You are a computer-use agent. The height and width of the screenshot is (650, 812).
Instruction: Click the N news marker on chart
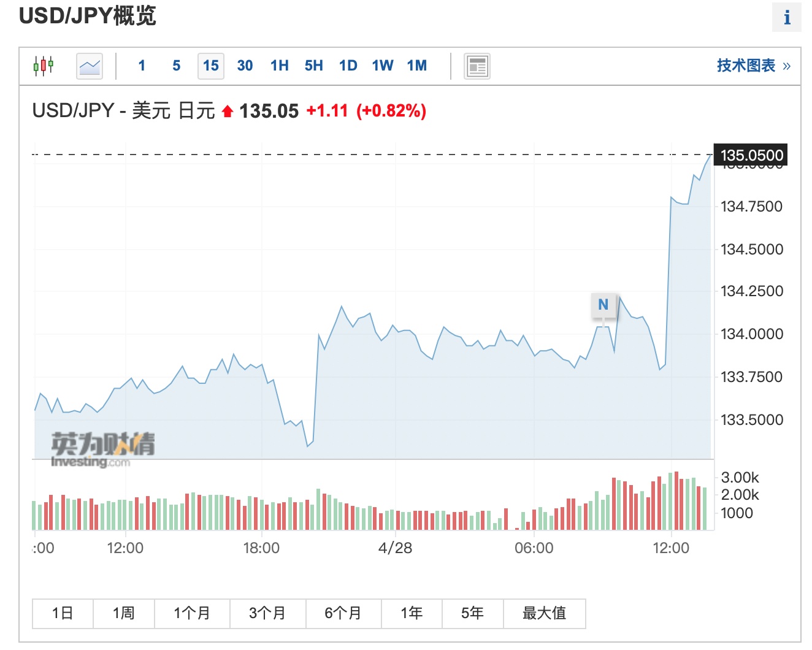603,305
